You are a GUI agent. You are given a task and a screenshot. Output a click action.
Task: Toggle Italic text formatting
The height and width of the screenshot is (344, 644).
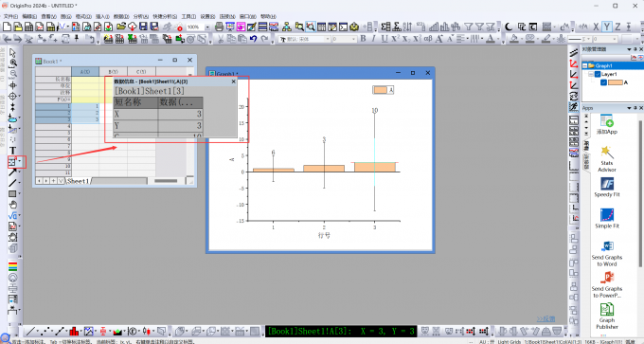coord(373,39)
